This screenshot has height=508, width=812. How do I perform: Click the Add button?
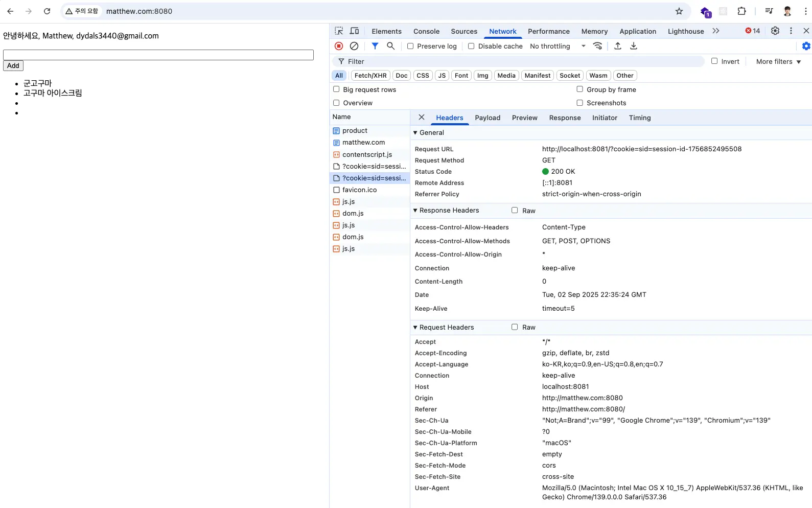tap(13, 66)
